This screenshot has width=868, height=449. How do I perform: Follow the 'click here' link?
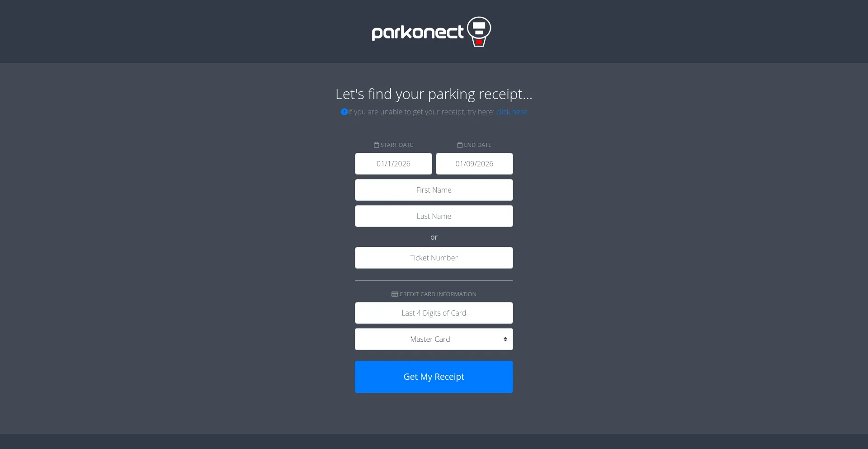click(512, 112)
